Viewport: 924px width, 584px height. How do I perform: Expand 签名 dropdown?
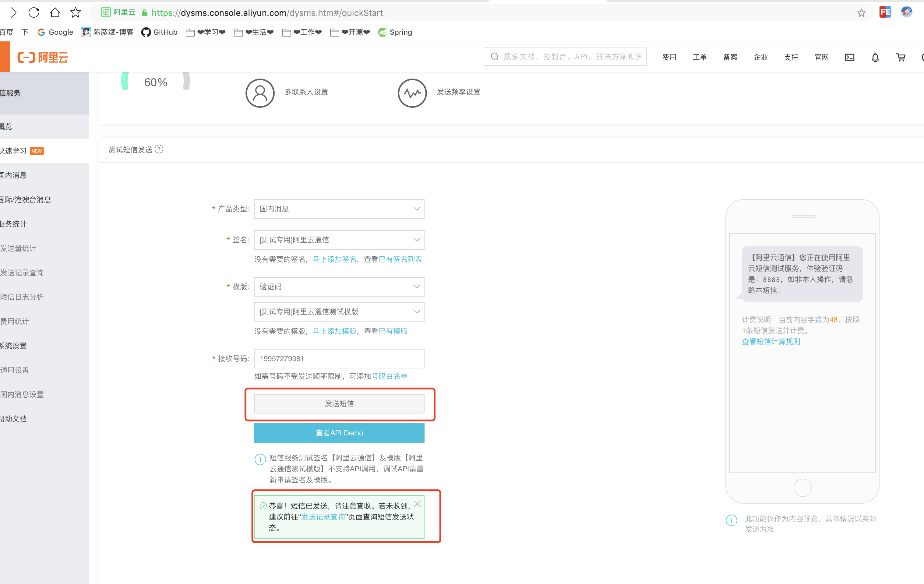339,240
